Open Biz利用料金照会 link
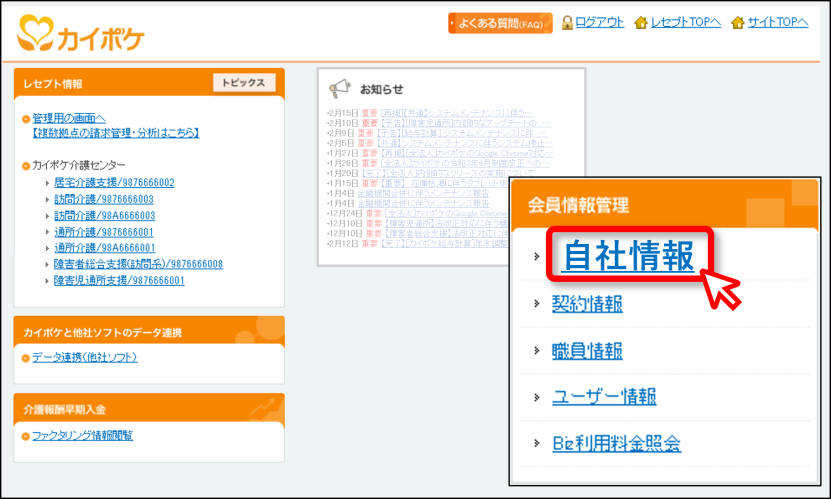 pyautogui.click(x=616, y=443)
